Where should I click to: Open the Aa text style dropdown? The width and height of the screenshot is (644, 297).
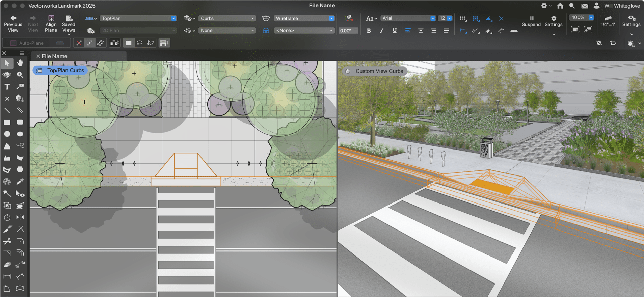pyautogui.click(x=371, y=18)
